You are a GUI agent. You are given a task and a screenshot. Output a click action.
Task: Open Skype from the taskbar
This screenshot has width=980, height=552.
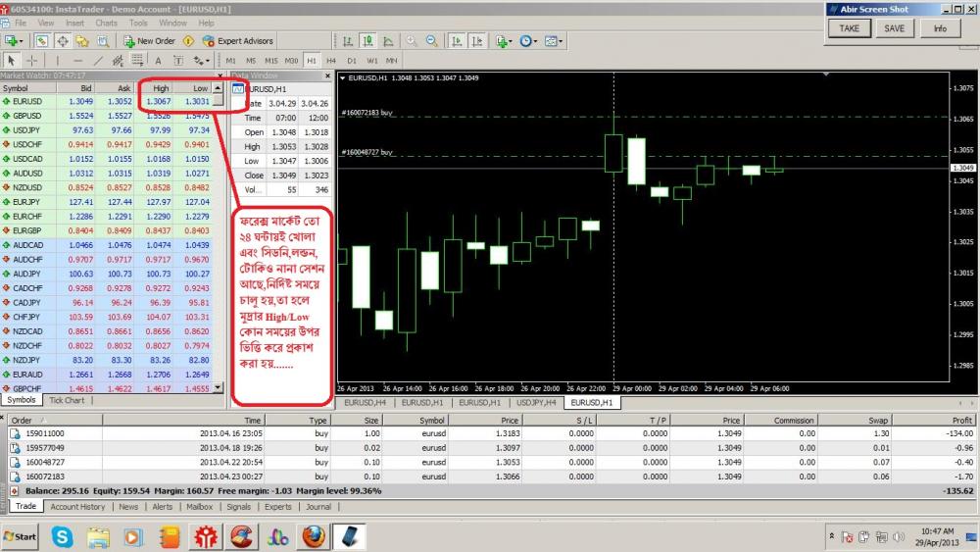(62, 537)
